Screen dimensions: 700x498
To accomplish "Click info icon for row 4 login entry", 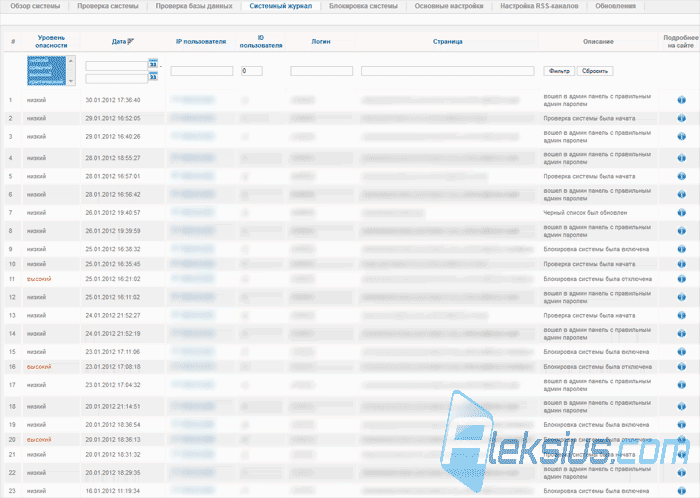I will point(681,158).
